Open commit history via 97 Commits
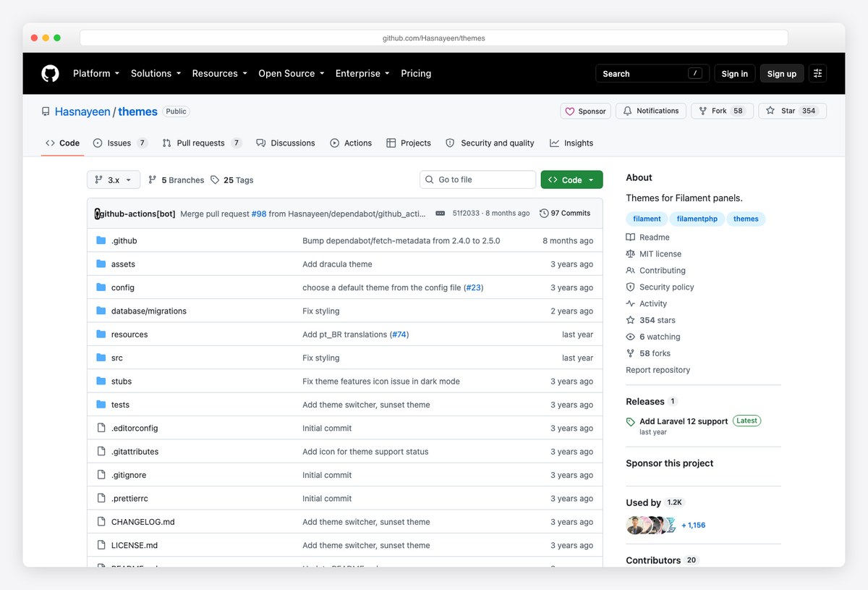 point(565,213)
